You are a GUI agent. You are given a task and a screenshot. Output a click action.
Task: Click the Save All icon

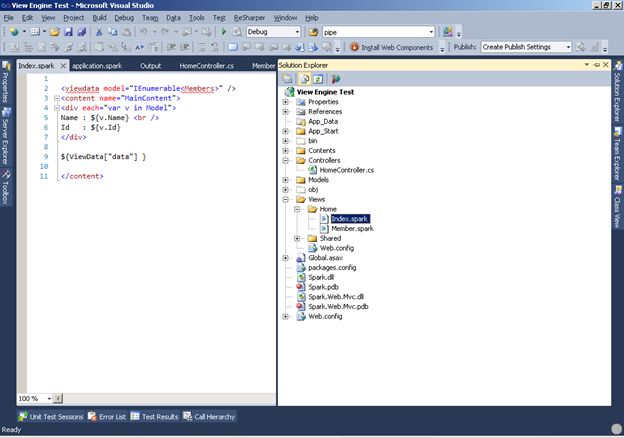[x=82, y=32]
